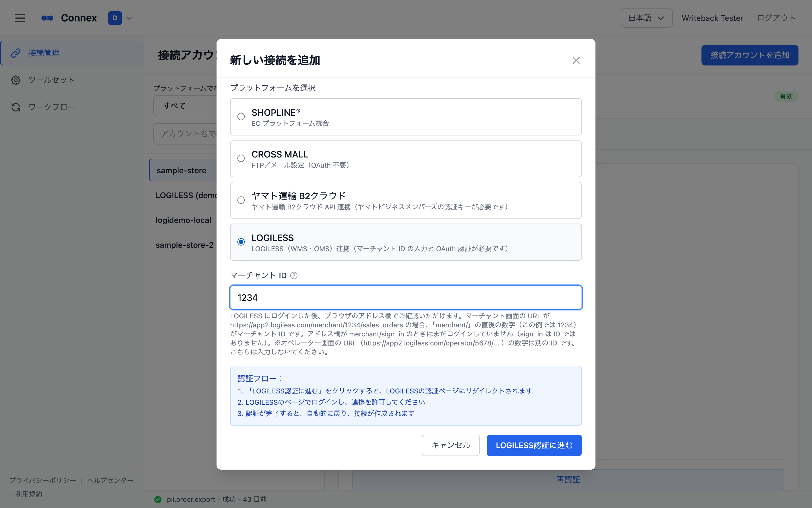Open the すべて platform filter dropdown
The image size is (812, 508).
pos(185,106)
